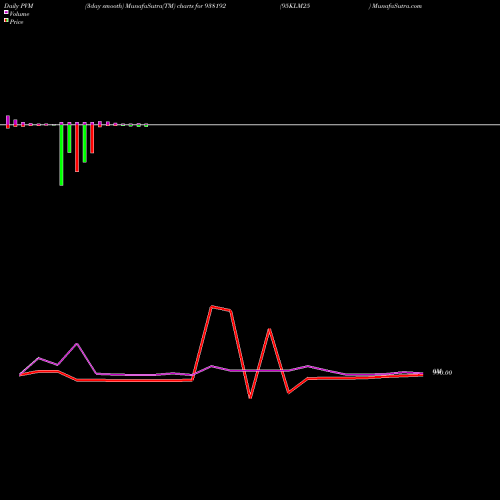
Task: Click the Volume legend label
Action: [x=19, y=14]
